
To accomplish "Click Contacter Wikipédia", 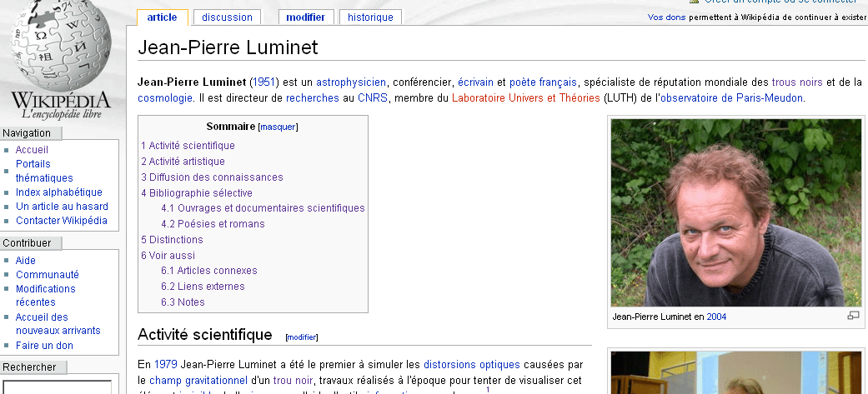I will [x=62, y=220].
